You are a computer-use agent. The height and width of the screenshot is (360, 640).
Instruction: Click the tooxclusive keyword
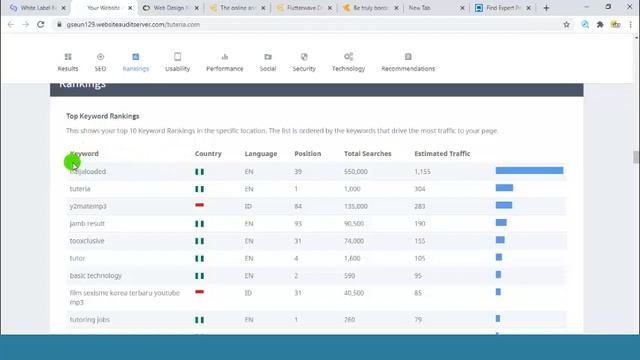tap(87, 241)
